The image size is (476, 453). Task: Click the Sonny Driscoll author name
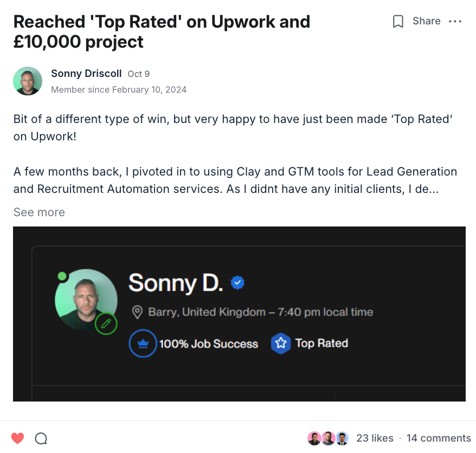click(x=86, y=74)
